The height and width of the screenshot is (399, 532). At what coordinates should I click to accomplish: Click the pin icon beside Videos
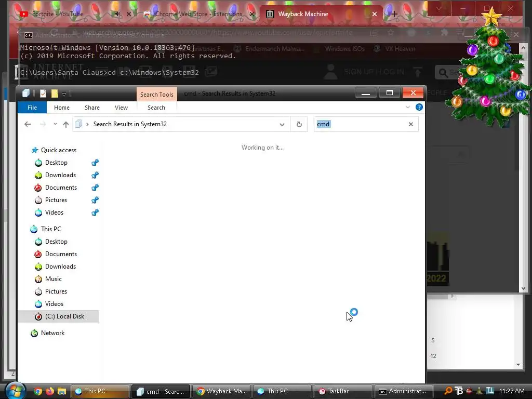click(95, 212)
